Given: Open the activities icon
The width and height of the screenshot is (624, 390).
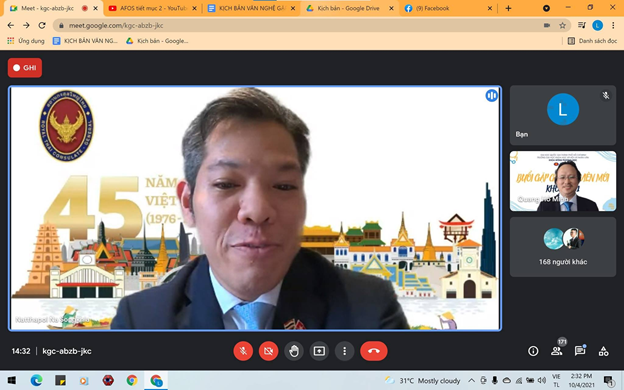Looking at the screenshot, I should point(603,351).
